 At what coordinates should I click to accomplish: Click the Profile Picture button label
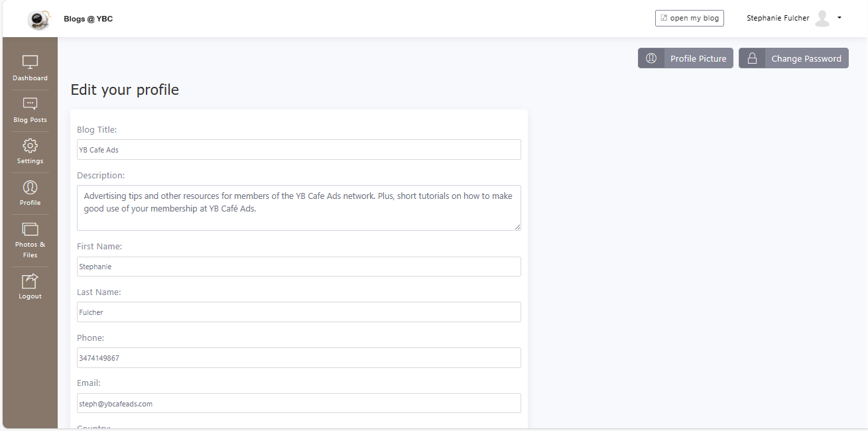click(698, 58)
